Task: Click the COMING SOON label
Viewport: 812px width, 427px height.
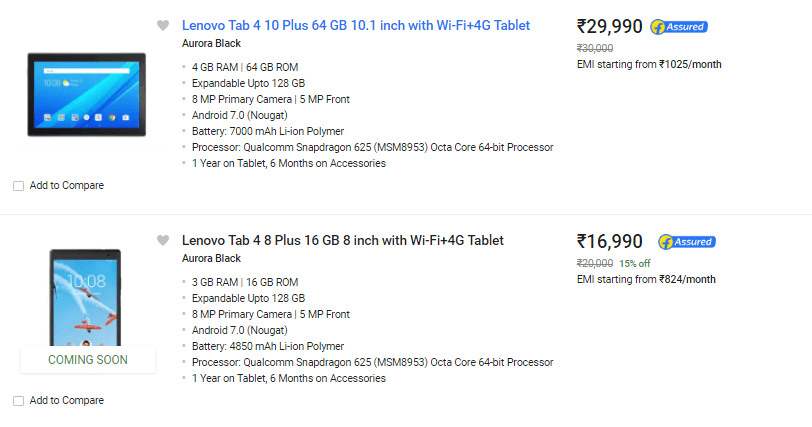Action: [88, 360]
